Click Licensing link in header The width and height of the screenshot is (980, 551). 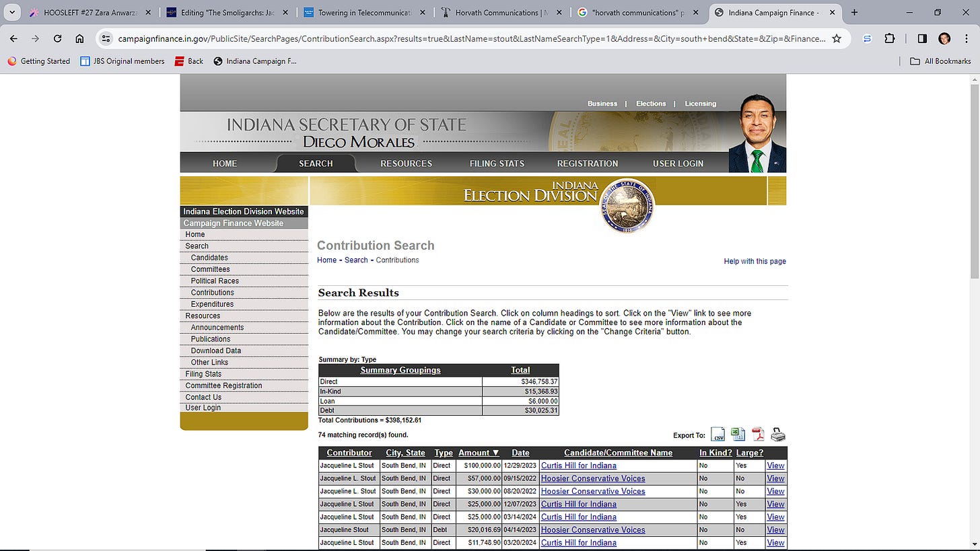pyautogui.click(x=701, y=104)
